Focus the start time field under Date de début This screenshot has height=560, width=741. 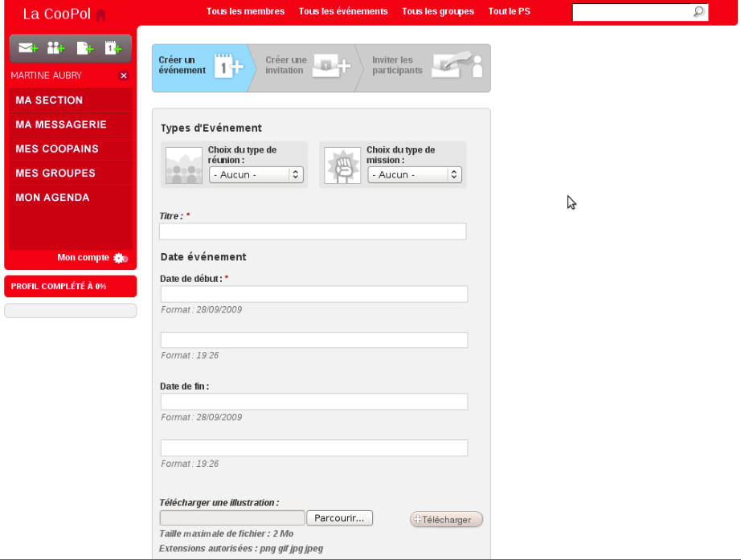pyautogui.click(x=314, y=340)
